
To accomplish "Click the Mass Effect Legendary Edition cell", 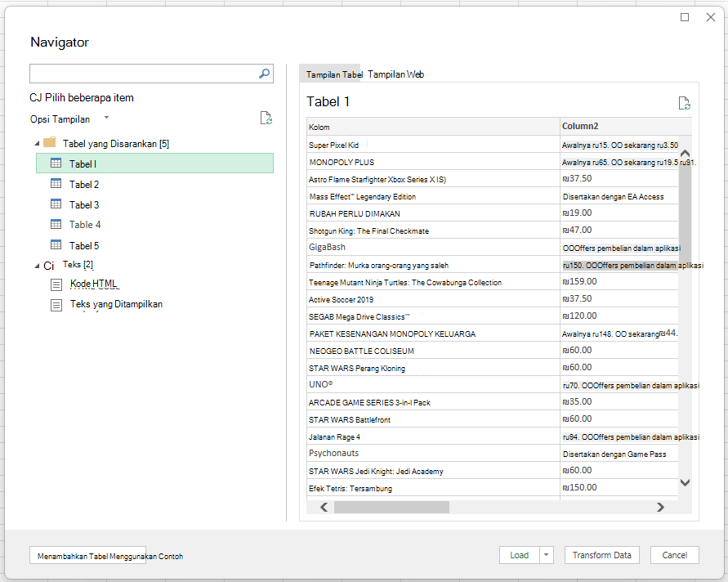I will tap(433, 196).
